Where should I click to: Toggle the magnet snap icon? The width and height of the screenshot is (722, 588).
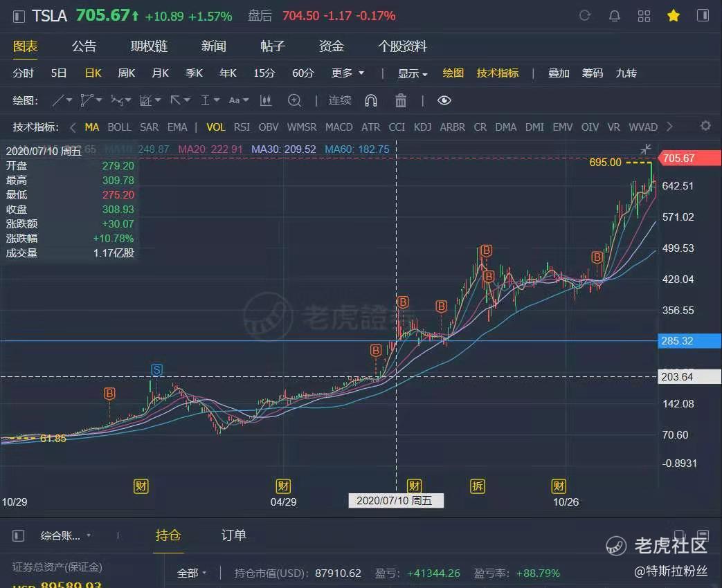pos(371,100)
